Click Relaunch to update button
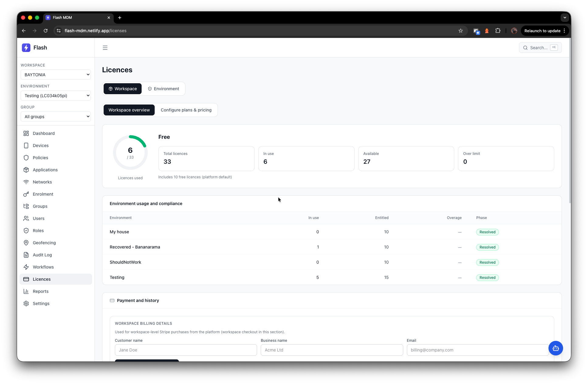 pos(542,31)
